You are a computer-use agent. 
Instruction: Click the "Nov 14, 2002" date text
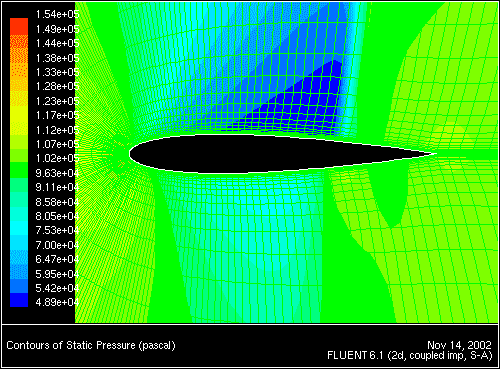point(459,345)
